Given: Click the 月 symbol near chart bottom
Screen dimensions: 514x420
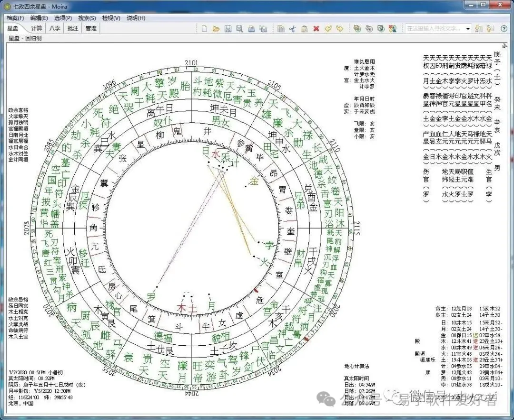Looking at the screenshot, I should pyautogui.click(x=211, y=306).
